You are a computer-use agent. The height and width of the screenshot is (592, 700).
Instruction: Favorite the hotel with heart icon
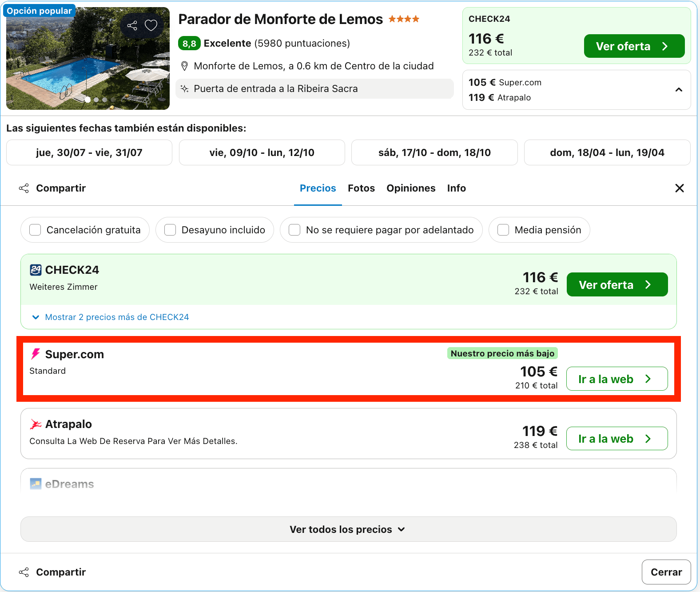coord(151,25)
